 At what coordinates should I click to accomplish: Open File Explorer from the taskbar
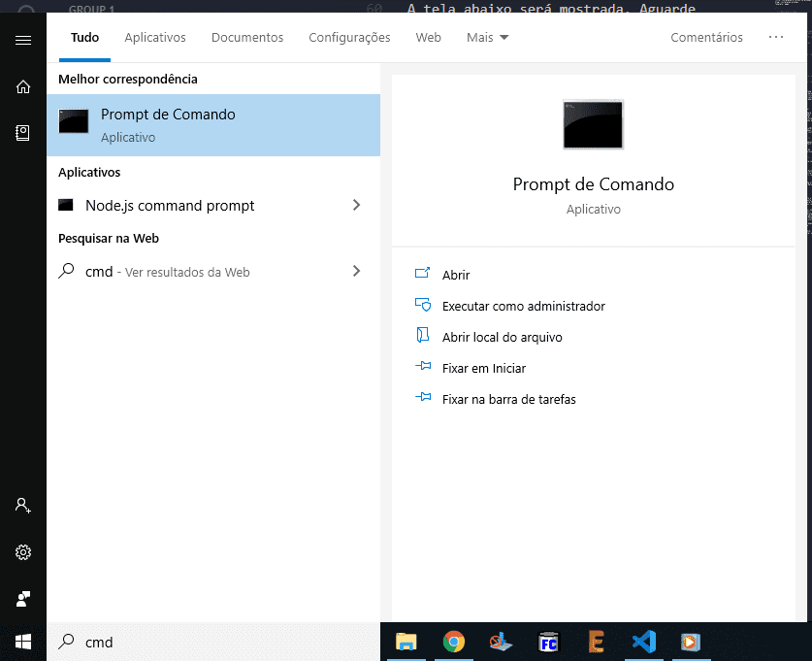point(406,642)
